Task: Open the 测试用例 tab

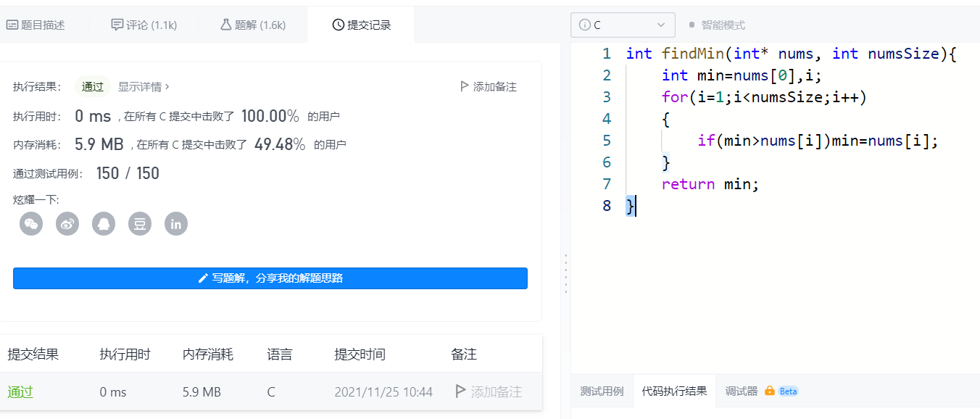Action: 602,391
